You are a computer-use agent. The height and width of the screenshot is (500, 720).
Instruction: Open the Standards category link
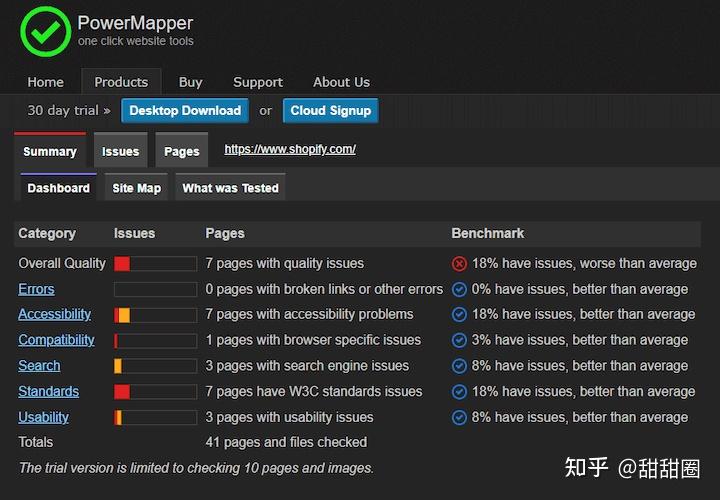(49, 392)
